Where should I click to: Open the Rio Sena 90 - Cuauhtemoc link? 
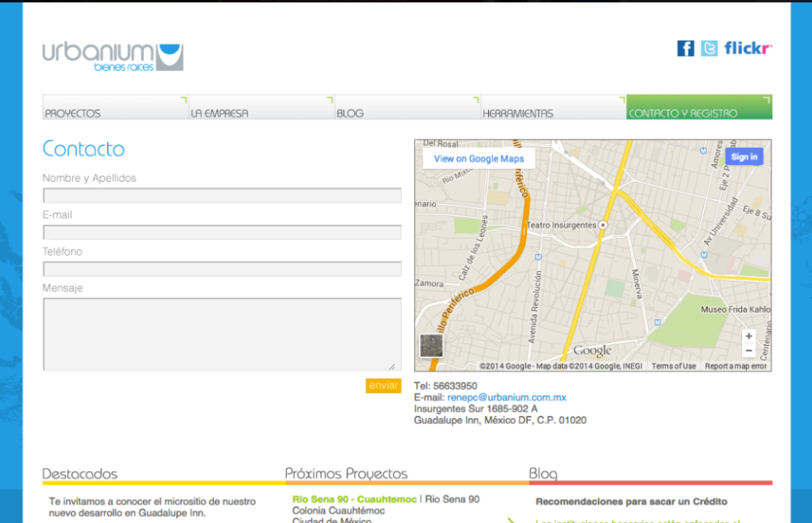click(x=354, y=499)
